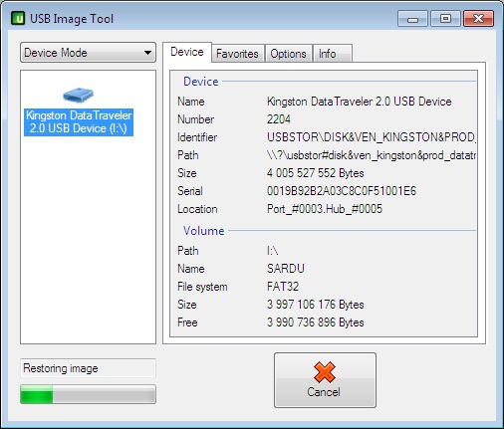Minimize the USB Image Tool window
This screenshot has width=504, height=429.
coord(412,19)
